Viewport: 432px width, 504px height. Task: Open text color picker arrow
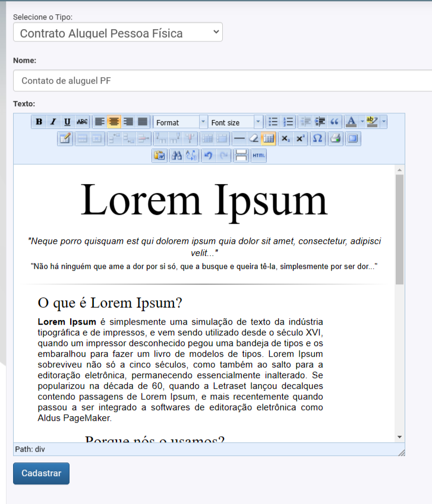362,122
